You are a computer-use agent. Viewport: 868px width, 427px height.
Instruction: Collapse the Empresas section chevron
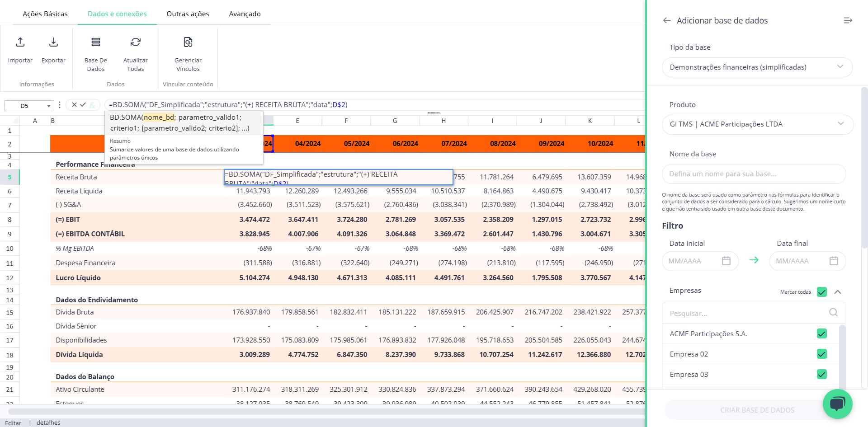coord(838,292)
